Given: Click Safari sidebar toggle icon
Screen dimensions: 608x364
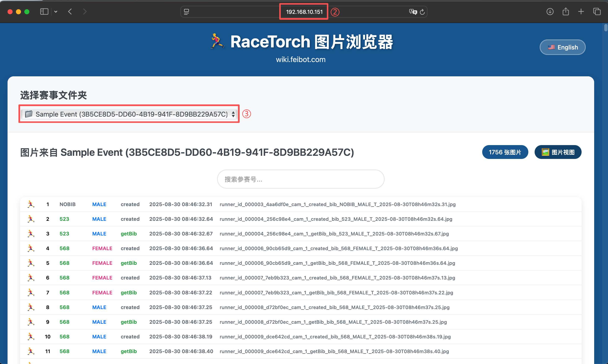Looking at the screenshot, I should pos(44,12).
